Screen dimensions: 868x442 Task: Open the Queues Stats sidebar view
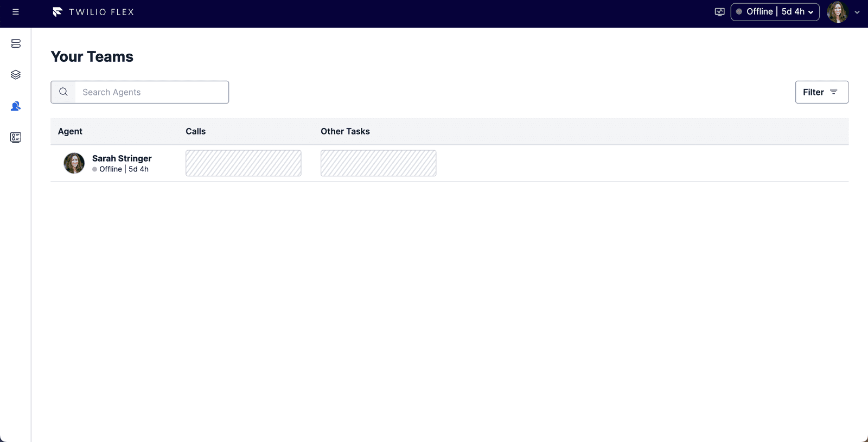point(16,75)
